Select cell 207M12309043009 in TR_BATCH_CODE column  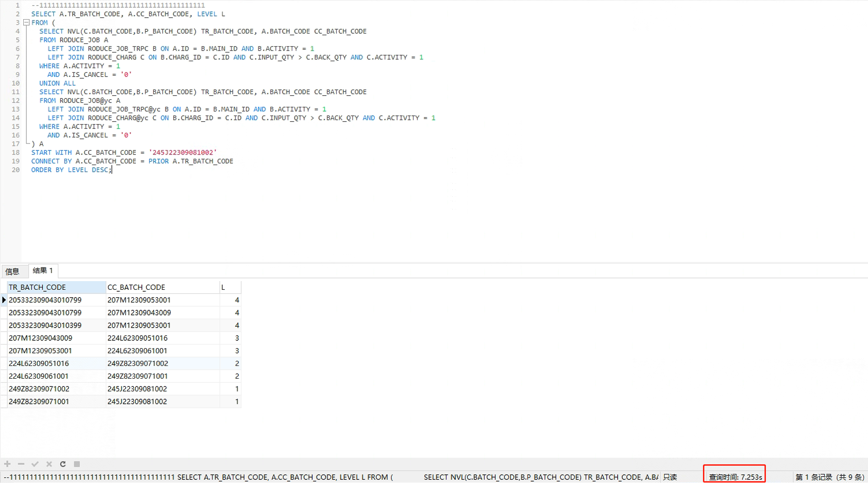point(57,338)
